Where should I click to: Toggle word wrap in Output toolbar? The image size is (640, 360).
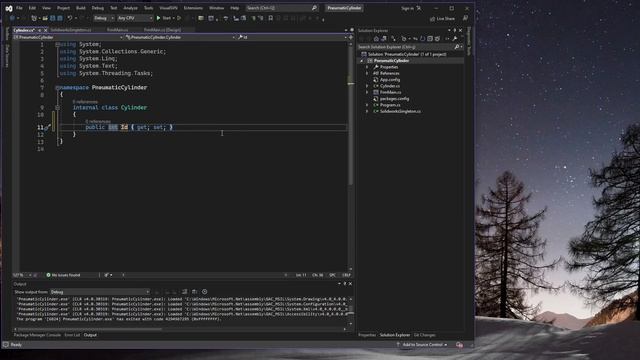(x=195, y=292)
